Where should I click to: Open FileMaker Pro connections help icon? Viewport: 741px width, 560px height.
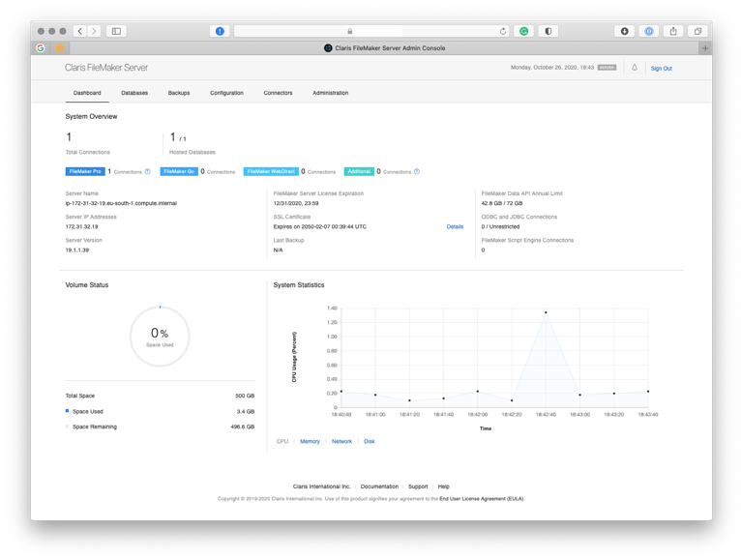[x=147, y=171]
